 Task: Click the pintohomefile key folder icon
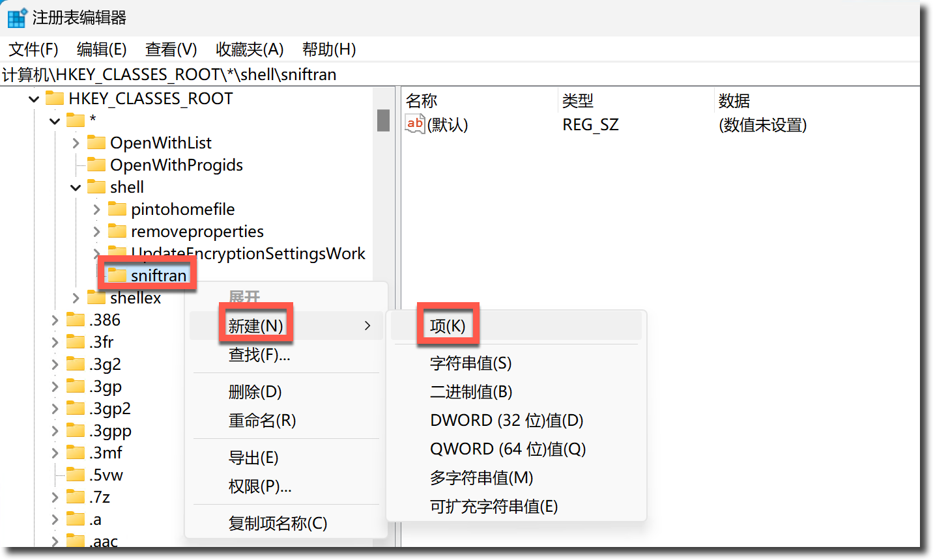click(x=117, y=209)
